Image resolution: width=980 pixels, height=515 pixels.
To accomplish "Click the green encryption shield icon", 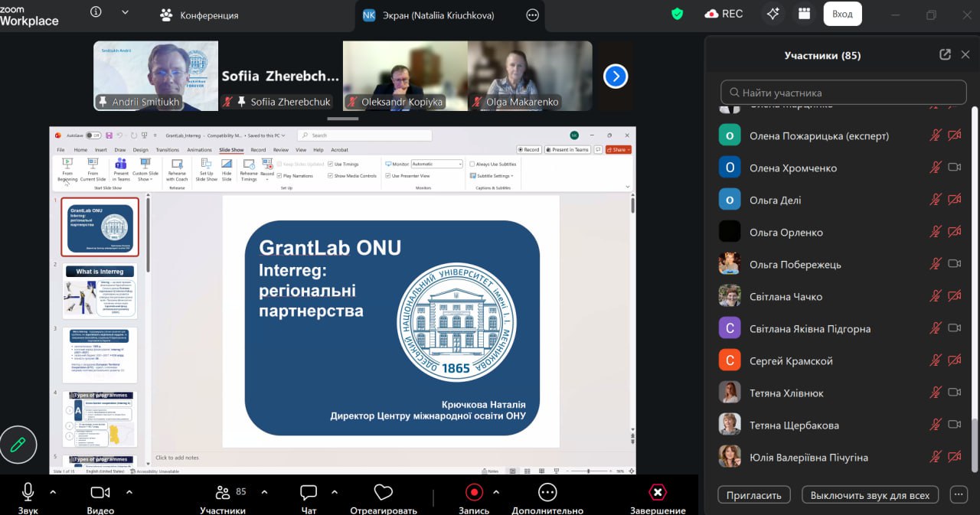I will pos(677,14).
